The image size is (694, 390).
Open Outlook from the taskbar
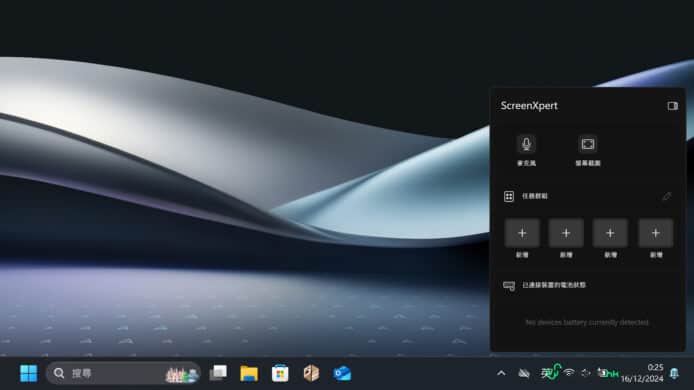tap(342, 373)
